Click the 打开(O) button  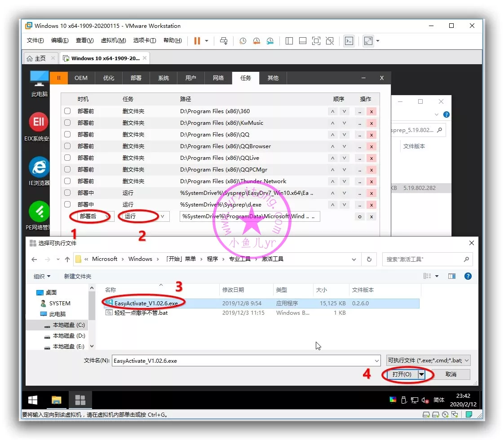point(401,374)
